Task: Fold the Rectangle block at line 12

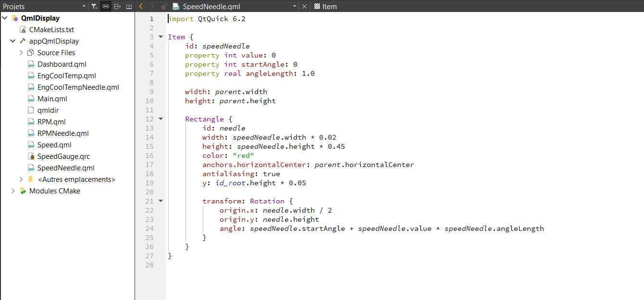Action: click(x=161, y=119)
